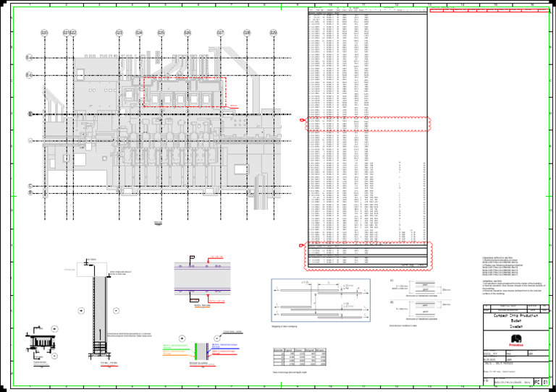Select grid bubble 023 above the plan

119,33
